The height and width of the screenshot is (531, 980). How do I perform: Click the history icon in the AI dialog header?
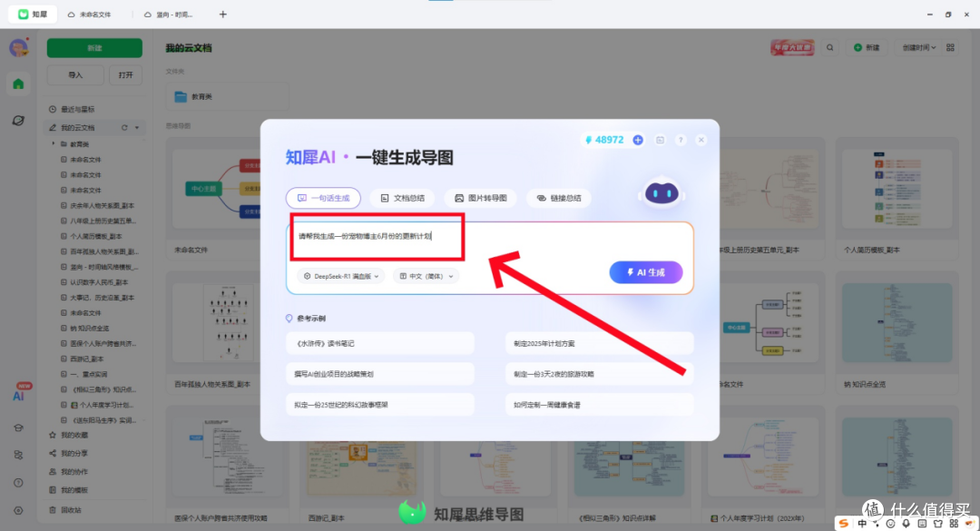tap(660, 140)
